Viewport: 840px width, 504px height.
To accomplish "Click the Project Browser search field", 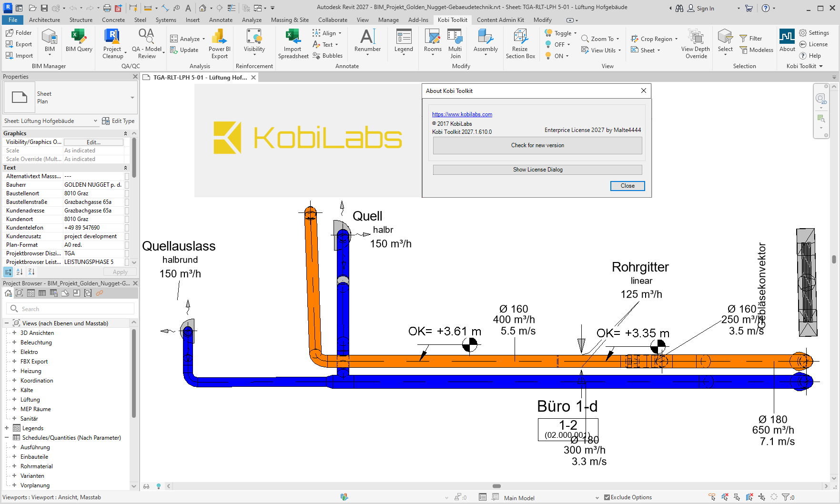I will (70, 309).
